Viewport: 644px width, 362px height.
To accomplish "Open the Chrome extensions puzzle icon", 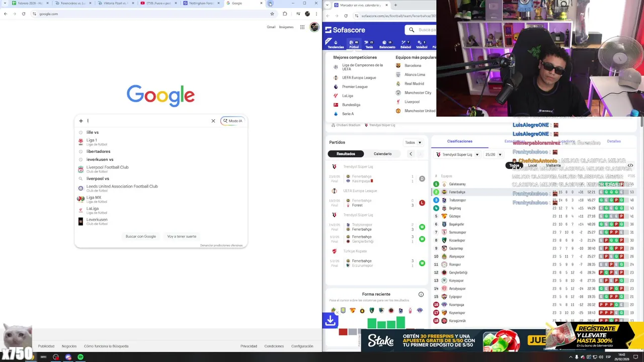I will (x=285, y=14).
